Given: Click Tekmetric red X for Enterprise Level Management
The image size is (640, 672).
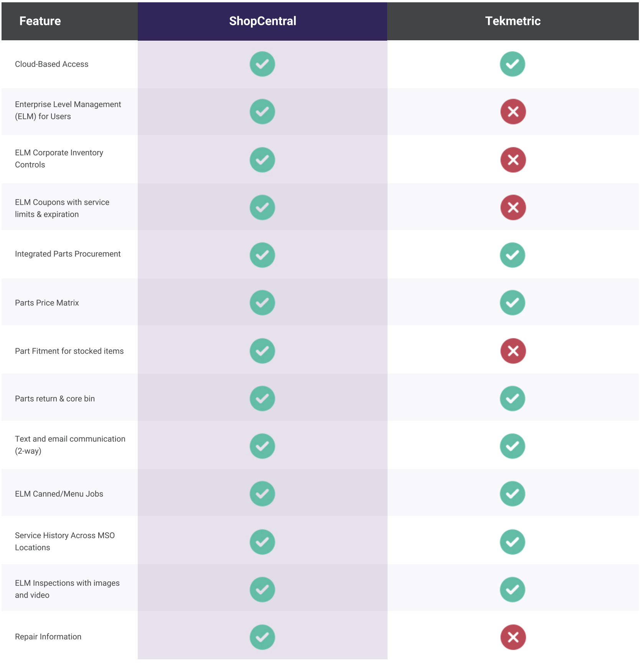Looking at the screenshot, I should (x=513, y=112).
